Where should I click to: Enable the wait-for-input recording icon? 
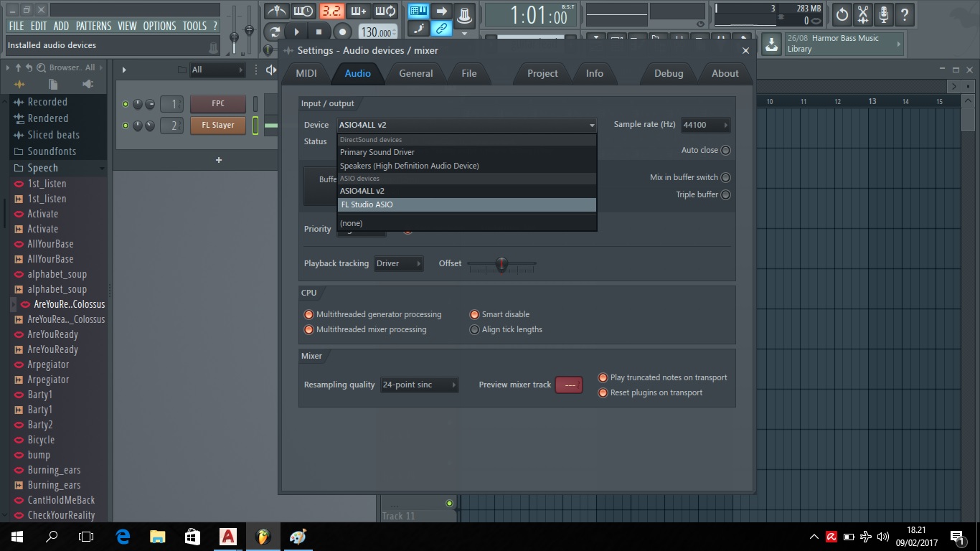point(302,11)
